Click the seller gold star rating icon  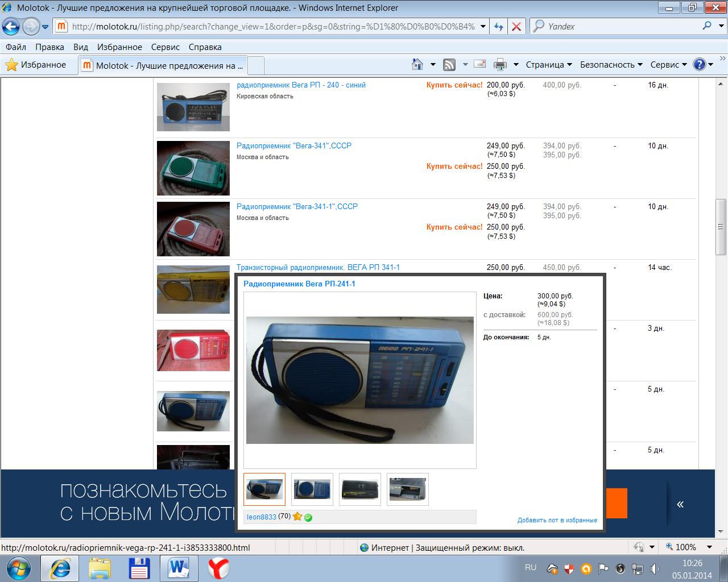(297, 517)
